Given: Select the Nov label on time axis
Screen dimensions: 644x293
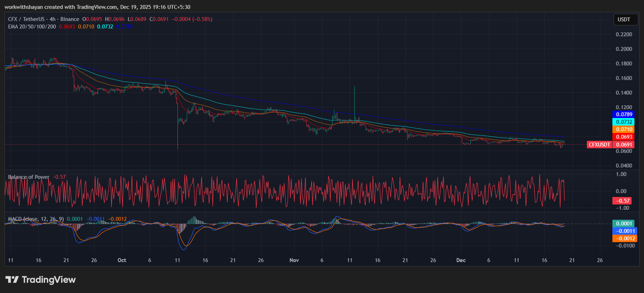Looking at the screenshot, I should [294, 260].
